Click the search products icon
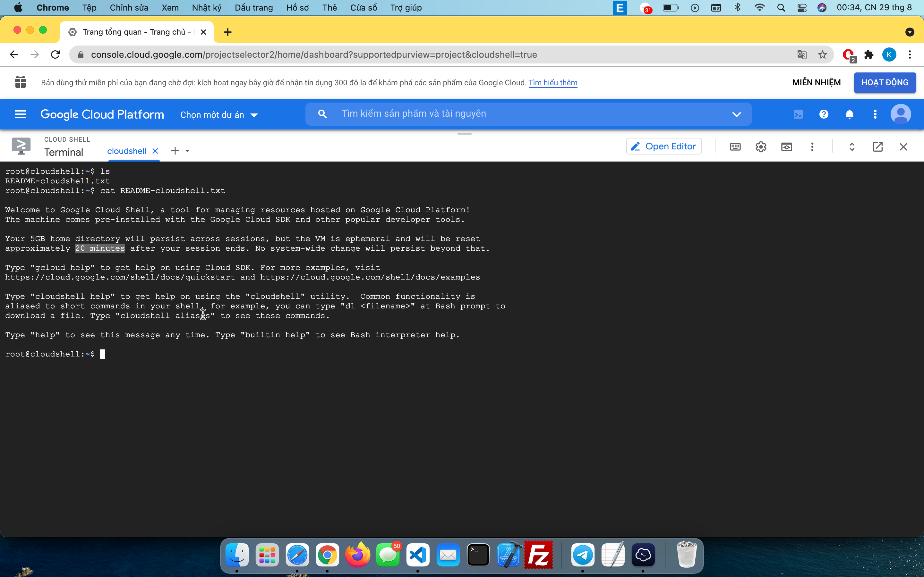Screen dimensions: 924x577 (322, 114)
